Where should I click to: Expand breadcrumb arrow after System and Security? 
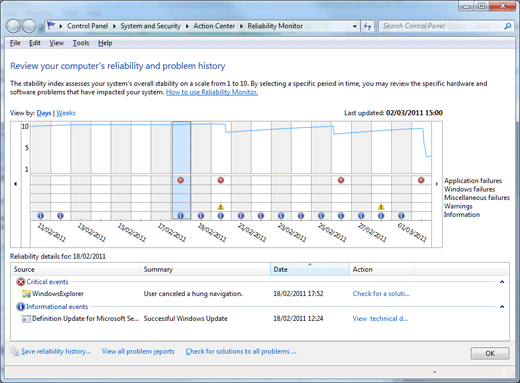pyautogui.click(x=187, y=26)
